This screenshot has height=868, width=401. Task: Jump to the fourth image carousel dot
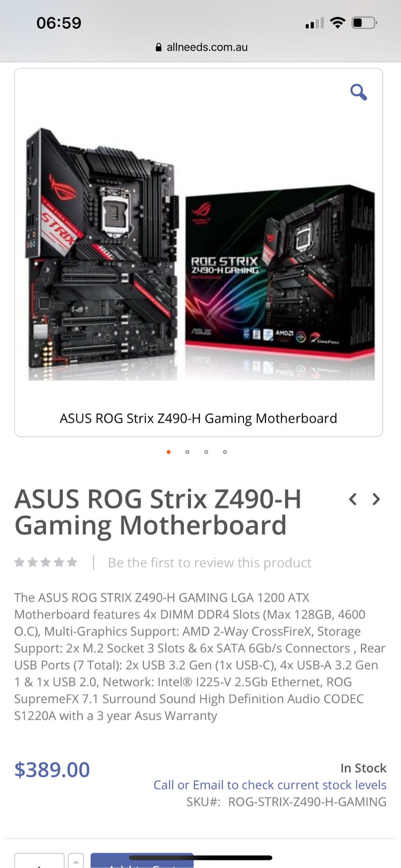point(225,452)
